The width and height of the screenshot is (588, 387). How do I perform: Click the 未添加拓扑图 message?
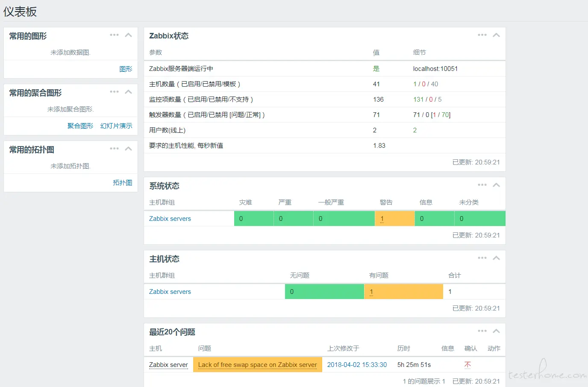coord(71,166)
